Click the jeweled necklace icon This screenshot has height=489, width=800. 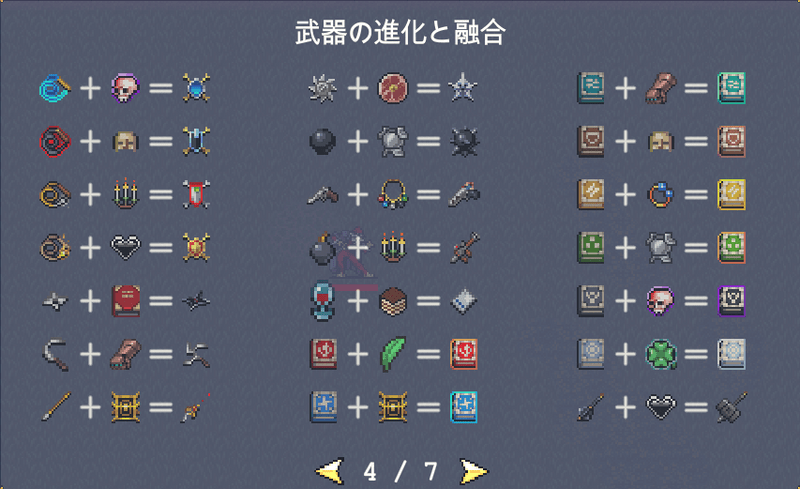pyautogui.click(x=393, y=194)
